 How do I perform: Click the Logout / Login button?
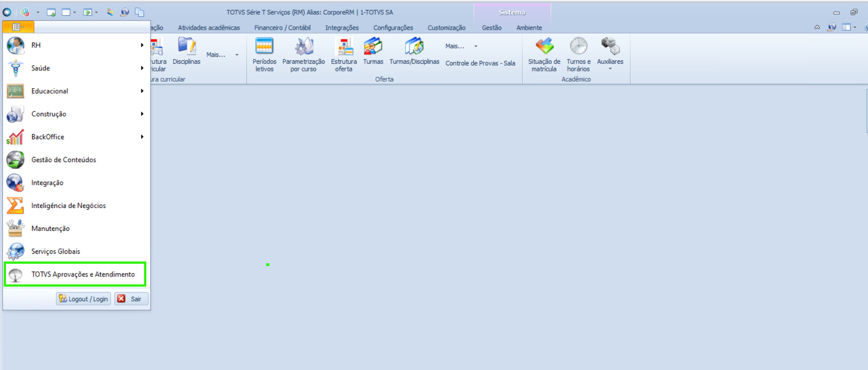coord(84,299)
